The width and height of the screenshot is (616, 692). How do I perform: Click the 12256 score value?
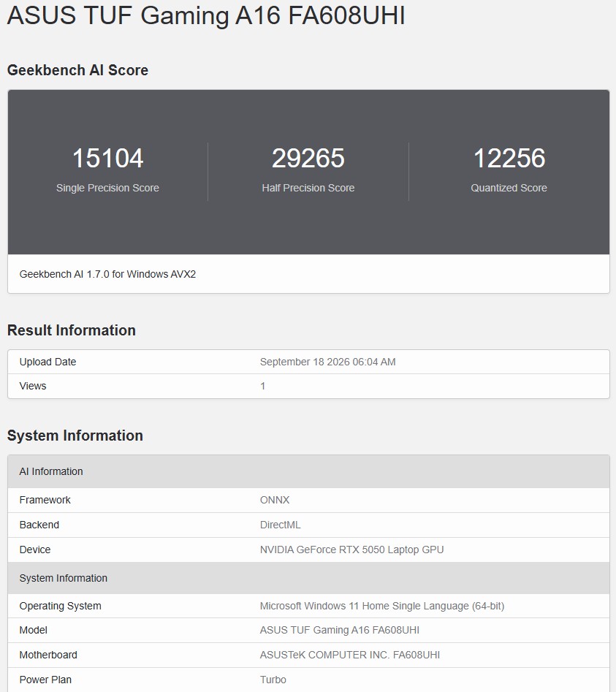[x=509, y=158]
